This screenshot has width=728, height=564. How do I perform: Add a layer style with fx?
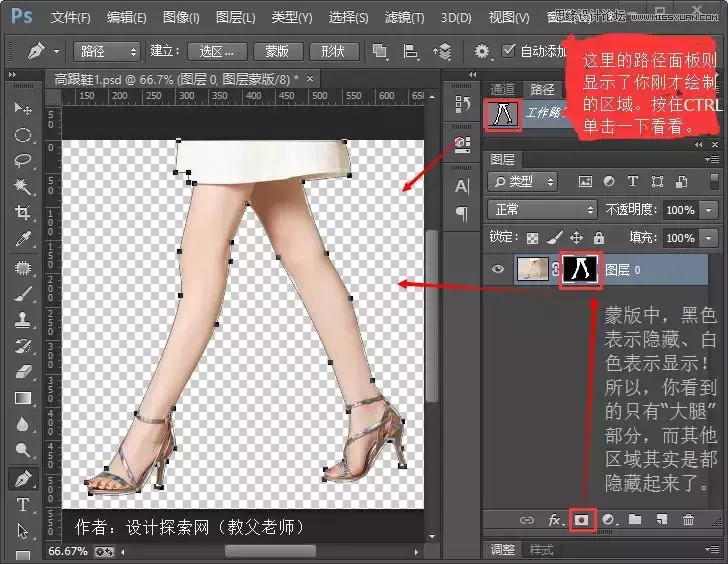pyautogui.click(x=554, y=520)
